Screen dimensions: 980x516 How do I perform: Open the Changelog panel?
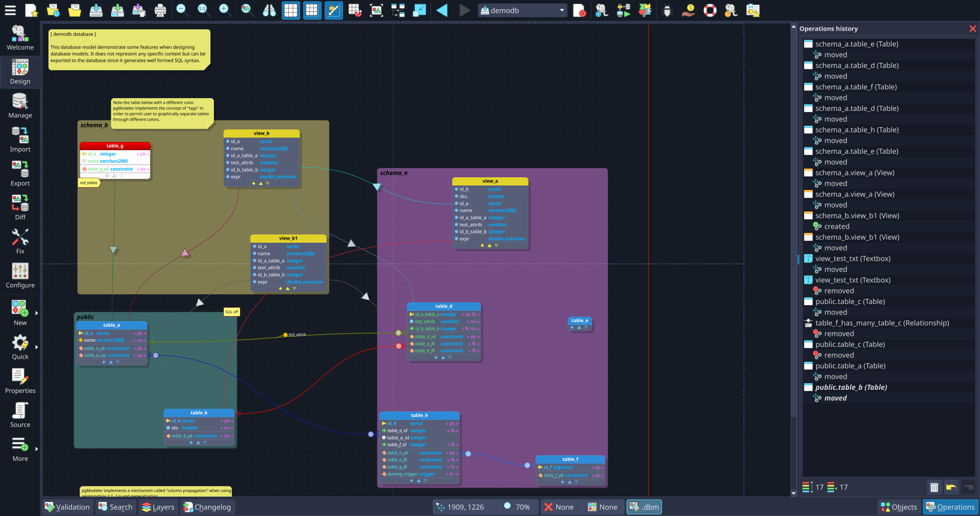pos(207,507)
